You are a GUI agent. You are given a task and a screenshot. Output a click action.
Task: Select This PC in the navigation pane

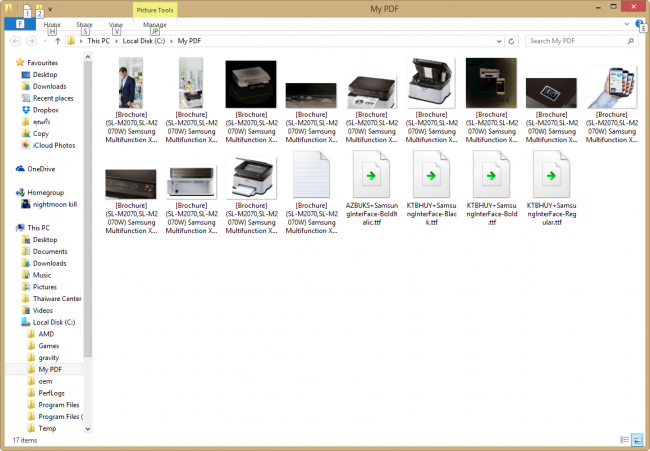38,228
